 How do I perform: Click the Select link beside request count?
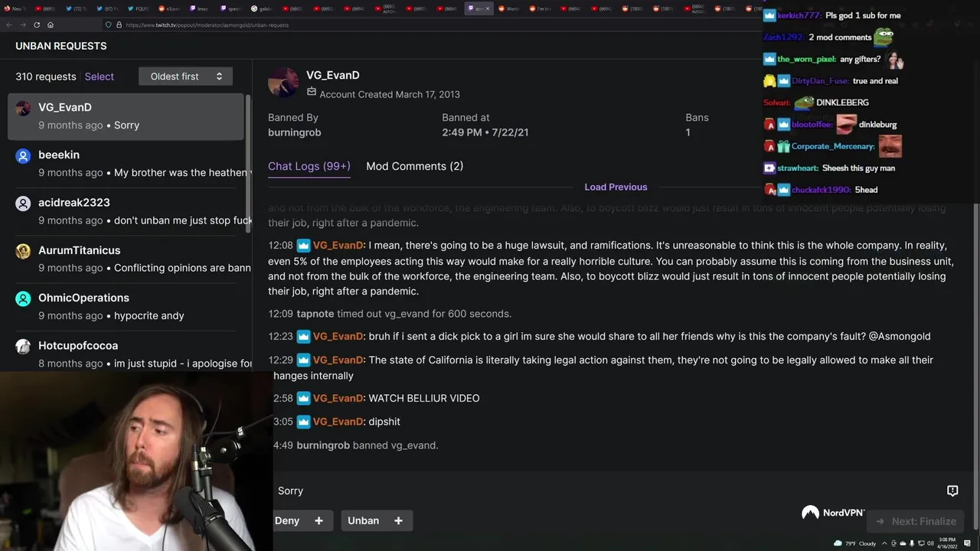(x=100, y=77)
